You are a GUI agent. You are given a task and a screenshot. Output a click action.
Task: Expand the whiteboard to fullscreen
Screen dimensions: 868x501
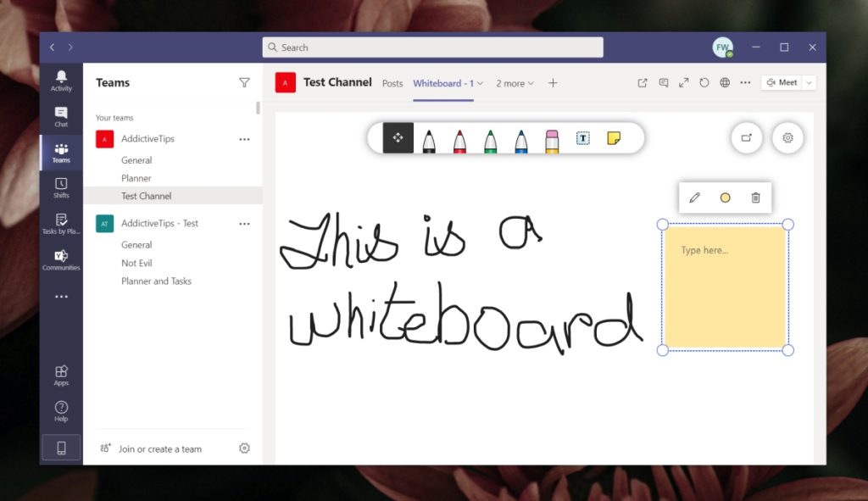684,82
